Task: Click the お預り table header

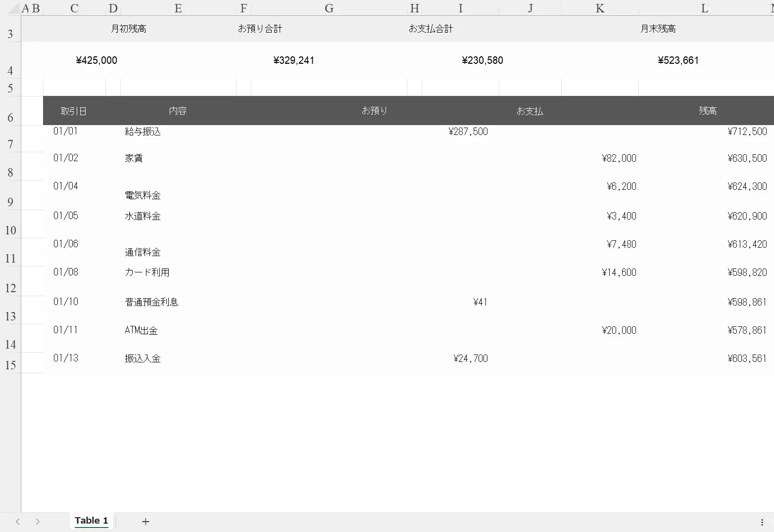Action: [x=374, y=111]
